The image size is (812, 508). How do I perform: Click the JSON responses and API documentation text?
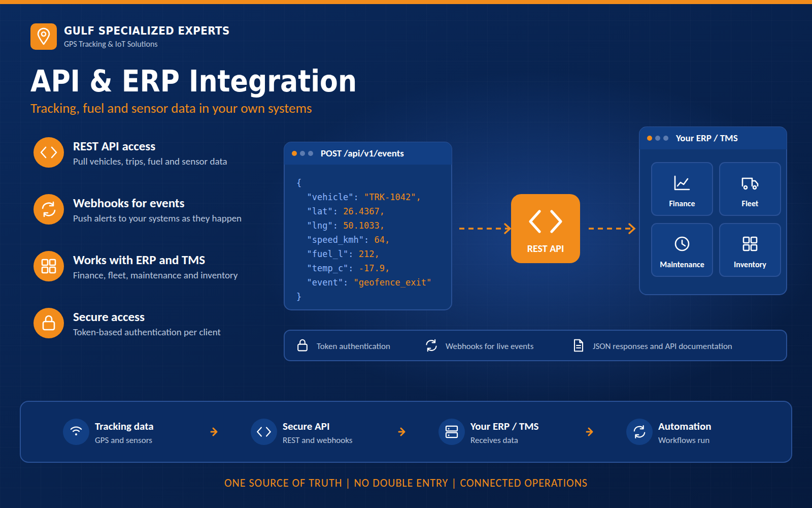point(662,346)
